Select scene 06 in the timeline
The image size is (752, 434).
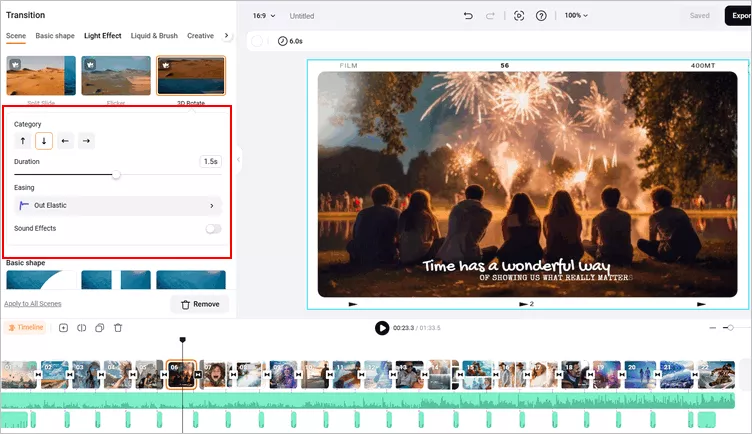181,375
